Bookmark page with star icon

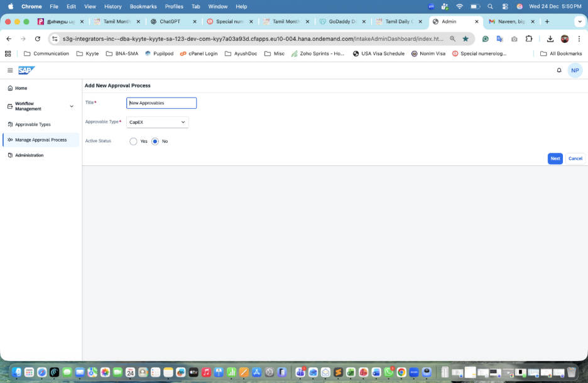pos(465,38)
